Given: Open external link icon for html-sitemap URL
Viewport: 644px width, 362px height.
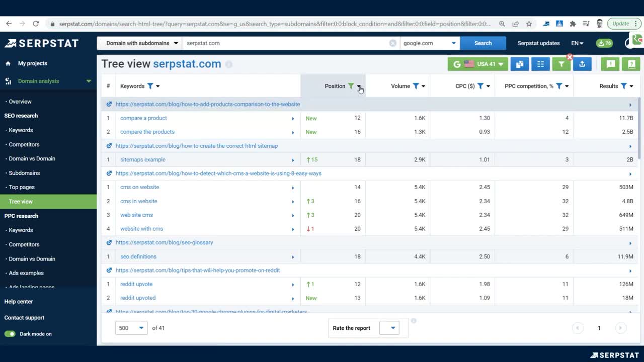Looking at the screenshot, I should tap(109, 146).
